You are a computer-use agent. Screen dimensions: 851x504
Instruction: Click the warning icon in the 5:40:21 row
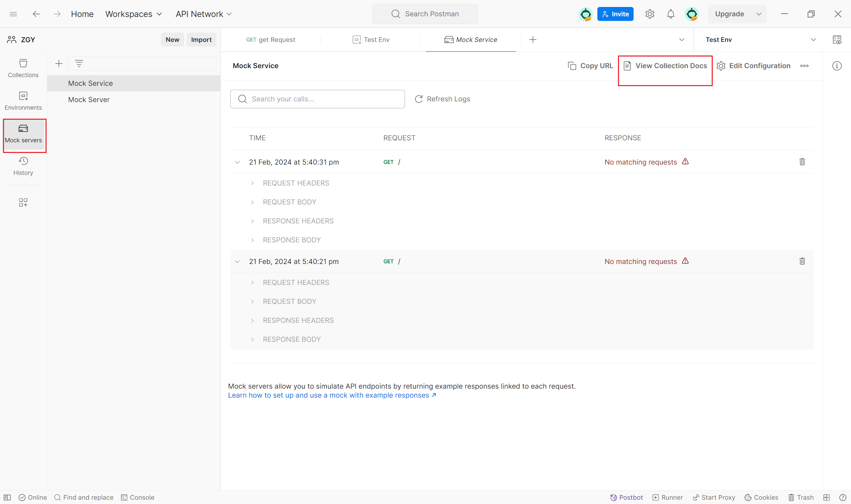click(x=685, y=261)
